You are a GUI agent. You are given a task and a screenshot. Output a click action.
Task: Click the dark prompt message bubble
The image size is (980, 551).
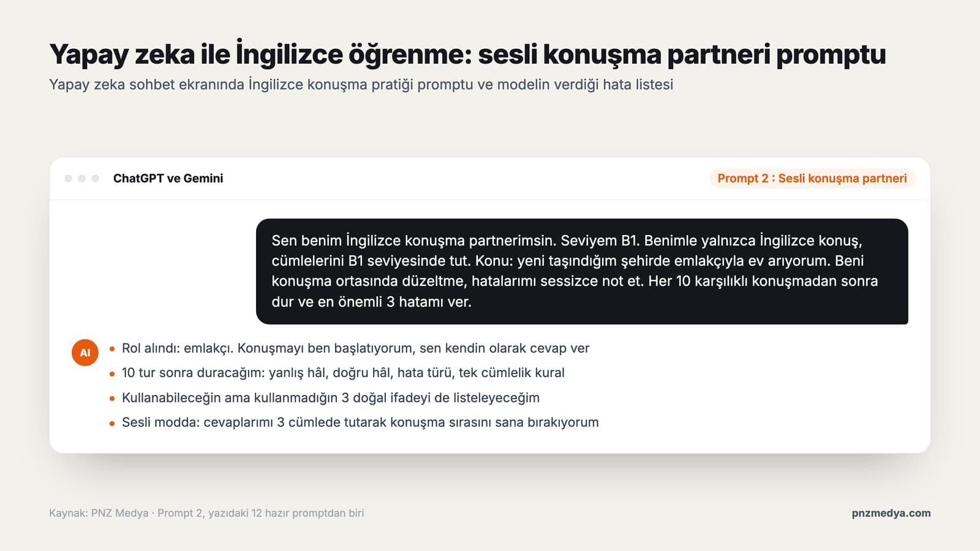[582, 271]
